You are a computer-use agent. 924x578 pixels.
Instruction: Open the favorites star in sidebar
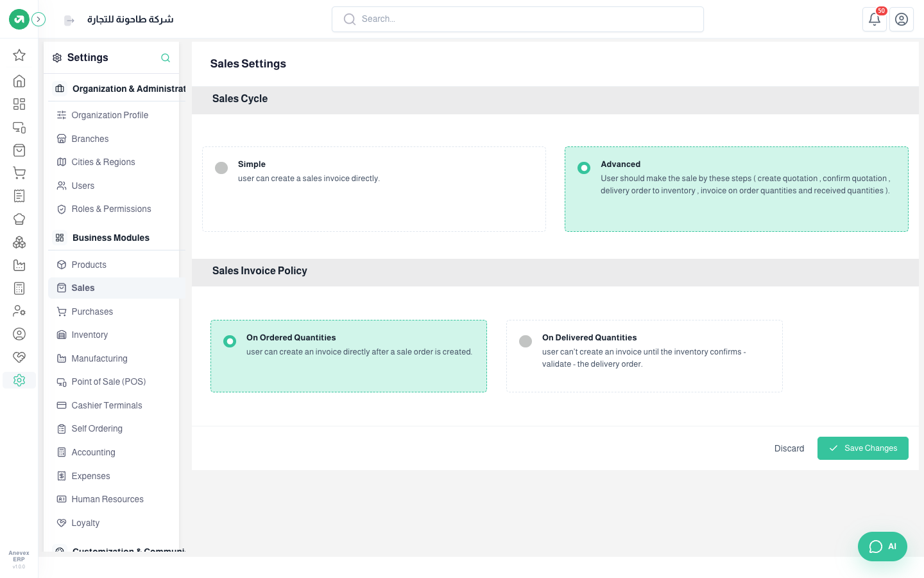(19, 55)
